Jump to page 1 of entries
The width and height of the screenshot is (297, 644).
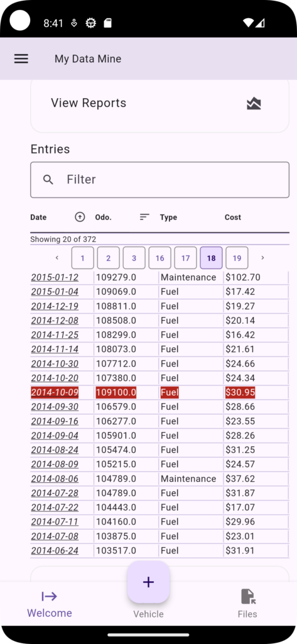(x=82, y=258)
